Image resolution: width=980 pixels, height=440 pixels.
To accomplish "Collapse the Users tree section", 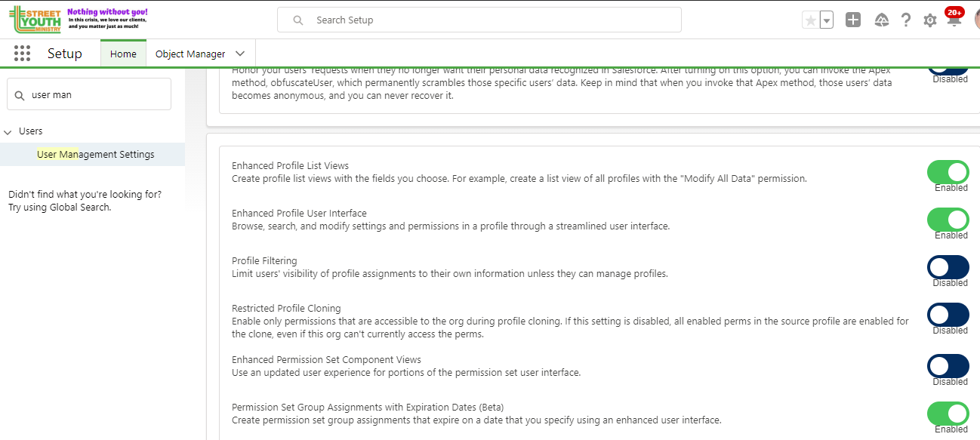I will tap(8, 131).
